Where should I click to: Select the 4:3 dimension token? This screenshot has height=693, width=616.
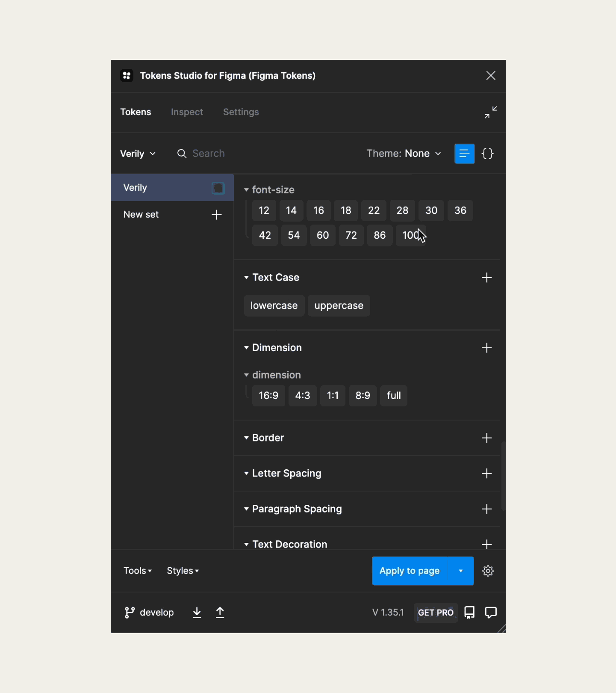pos(303,396)
